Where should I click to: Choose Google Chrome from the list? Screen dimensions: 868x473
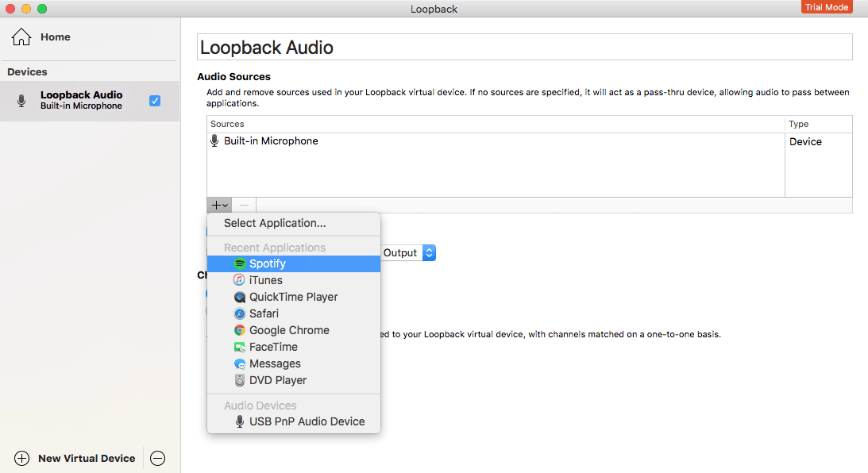tap(293, 330)
